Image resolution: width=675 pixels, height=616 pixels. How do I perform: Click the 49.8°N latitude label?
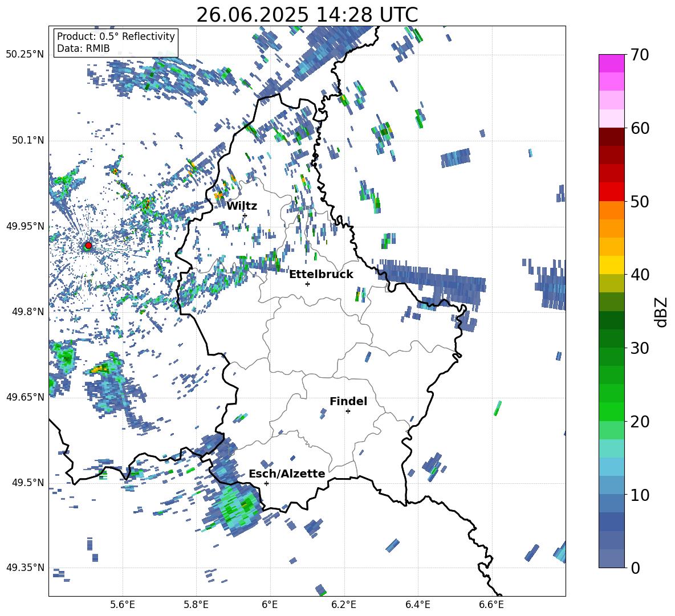tap(27, 312)
